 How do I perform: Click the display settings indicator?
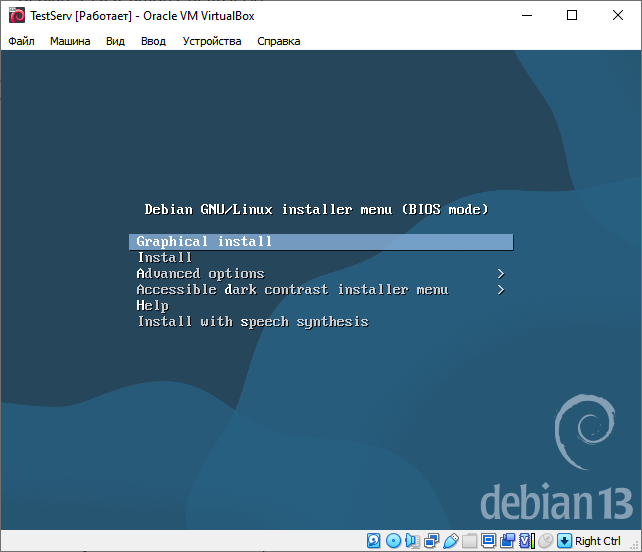(488, 541)
